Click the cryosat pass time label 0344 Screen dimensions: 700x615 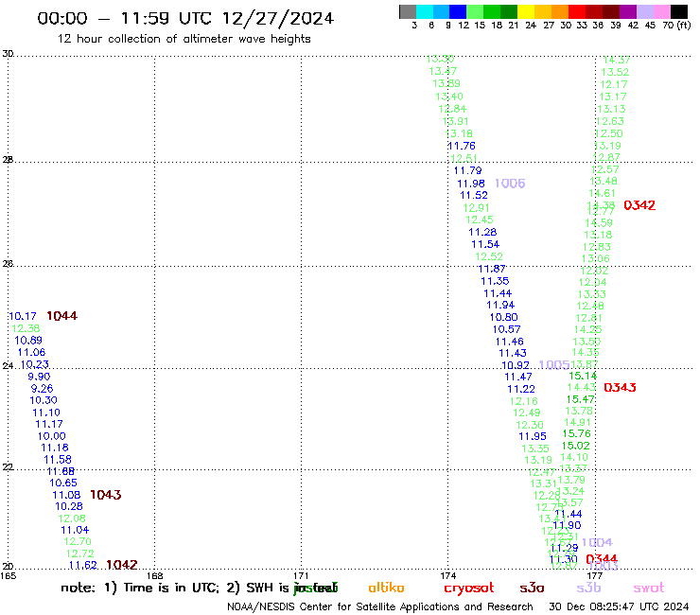(x=602, y=559)
